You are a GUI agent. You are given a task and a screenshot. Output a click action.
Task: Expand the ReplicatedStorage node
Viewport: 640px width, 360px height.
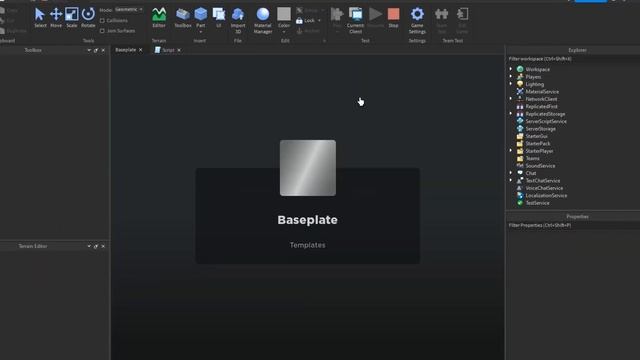pyautogui.click(x=511, y=113)
